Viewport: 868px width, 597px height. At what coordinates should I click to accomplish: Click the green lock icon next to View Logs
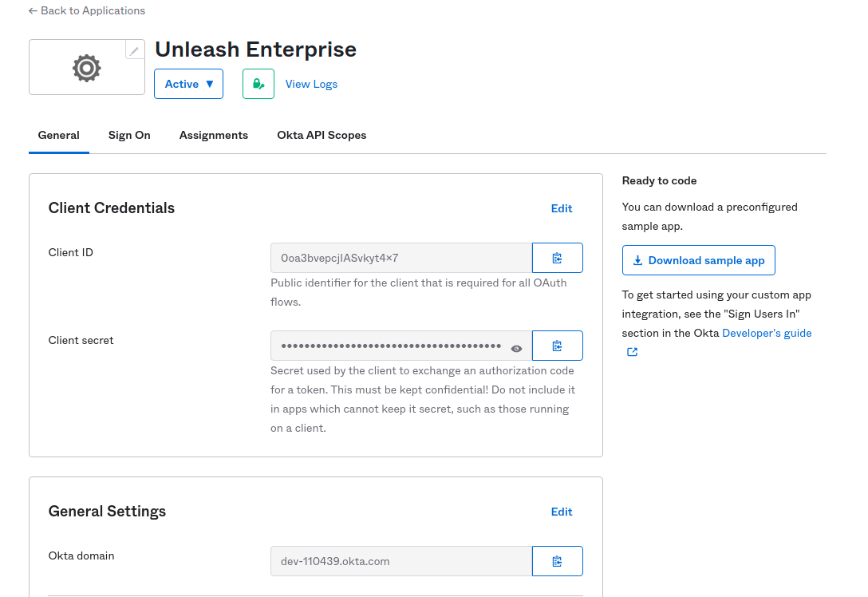point(258,83)
